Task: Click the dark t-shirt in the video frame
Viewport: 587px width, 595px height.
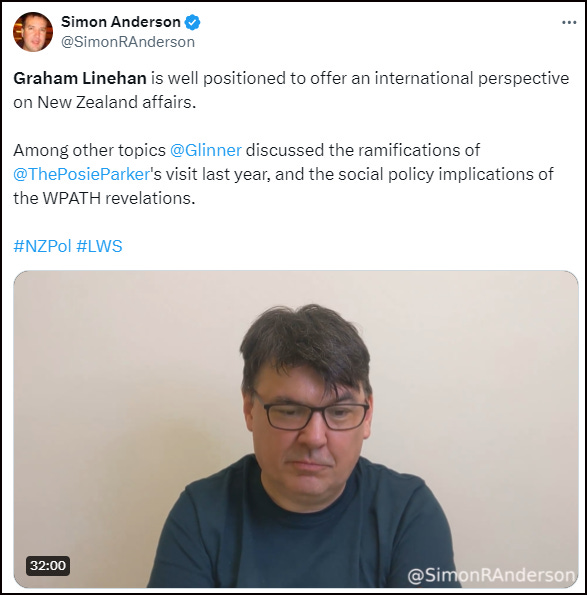Action: pos(300,531)
